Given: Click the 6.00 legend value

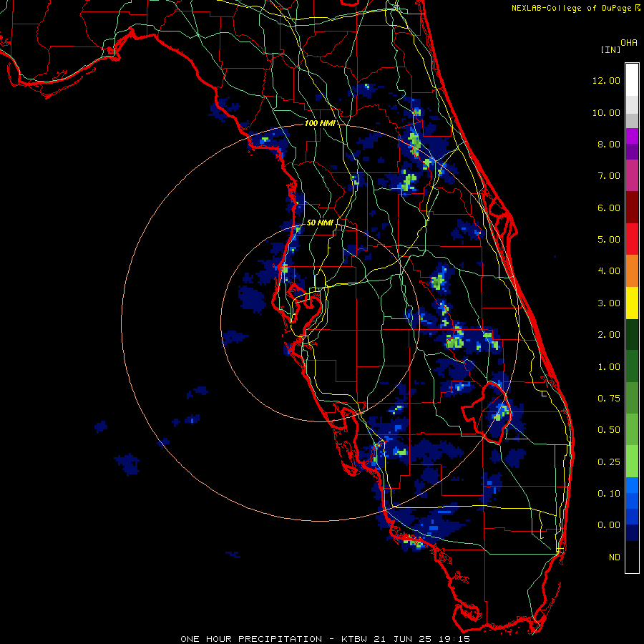Looking at the screenshot, I should coord(609,208).
